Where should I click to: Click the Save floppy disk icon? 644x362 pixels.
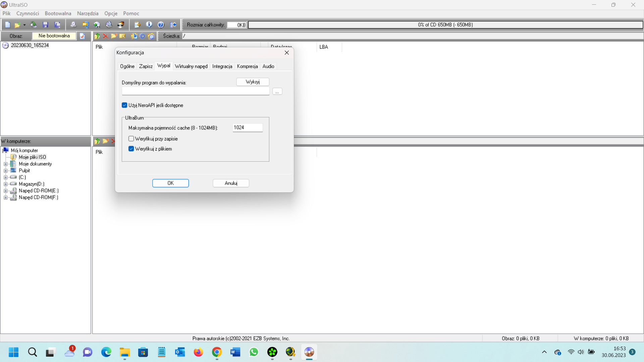click(x=46, y=25)
